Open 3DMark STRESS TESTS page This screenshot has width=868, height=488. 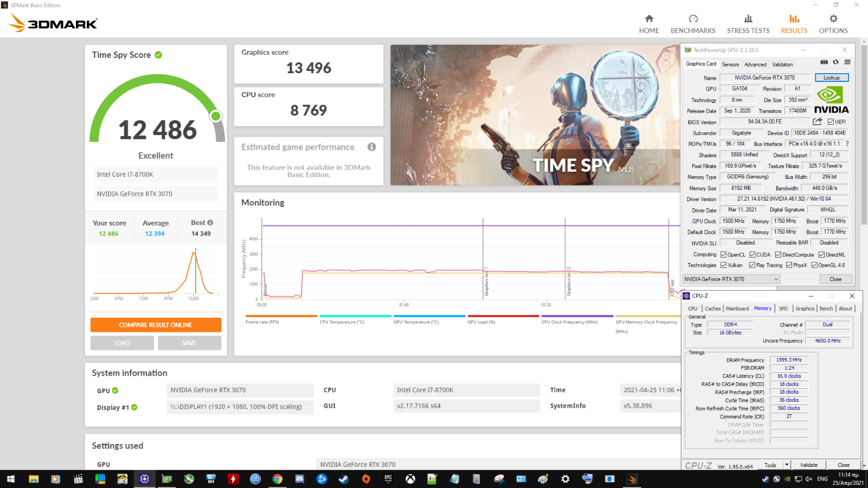pos(748,24)
